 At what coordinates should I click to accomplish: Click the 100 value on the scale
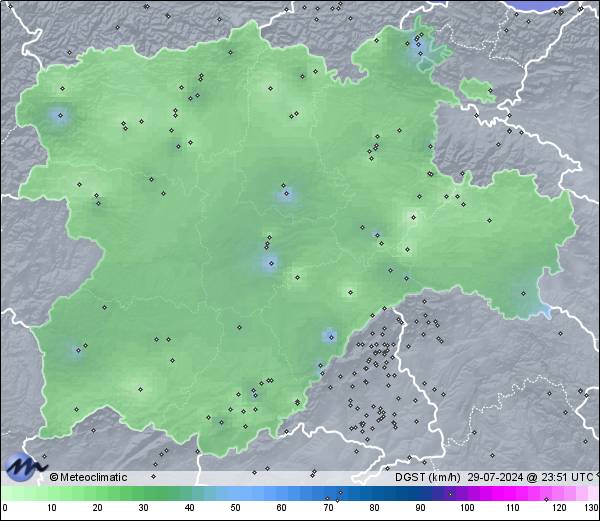(x=467, y=508)
